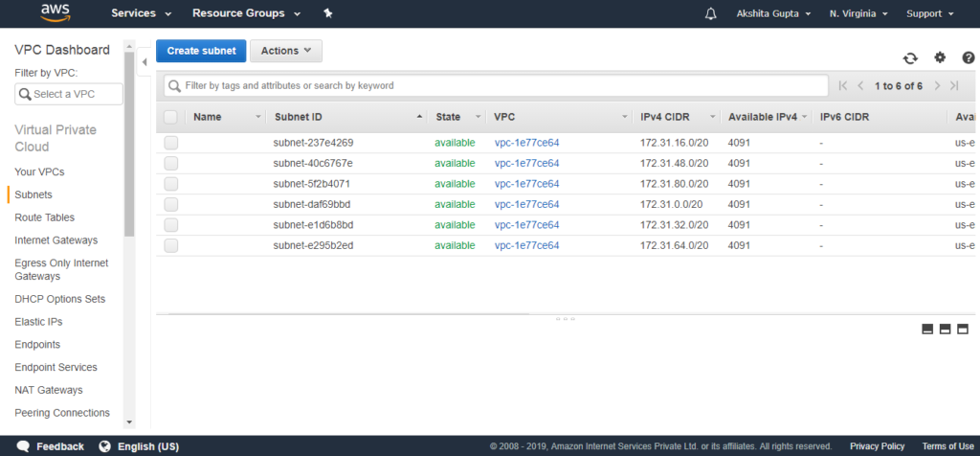The image size is (980, 456).
Task: Open table settings gear
Action: pos(940,57)
